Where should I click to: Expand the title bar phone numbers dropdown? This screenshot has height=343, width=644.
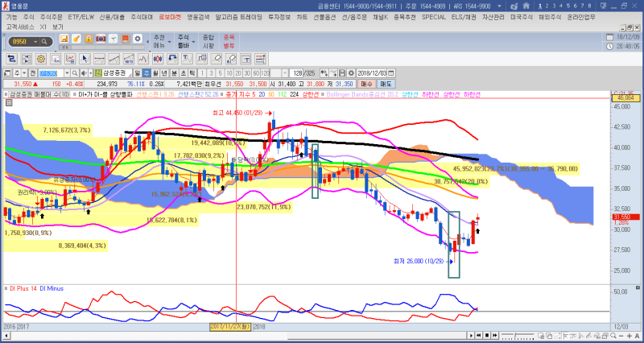tap(499, 6)
